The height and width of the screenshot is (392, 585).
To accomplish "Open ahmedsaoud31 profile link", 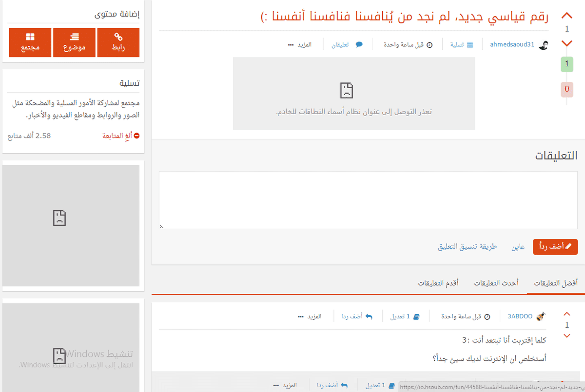I will click(512, 44).
